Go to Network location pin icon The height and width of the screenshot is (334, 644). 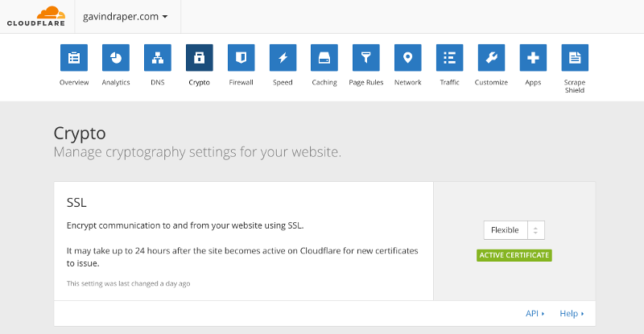[408, 58]
